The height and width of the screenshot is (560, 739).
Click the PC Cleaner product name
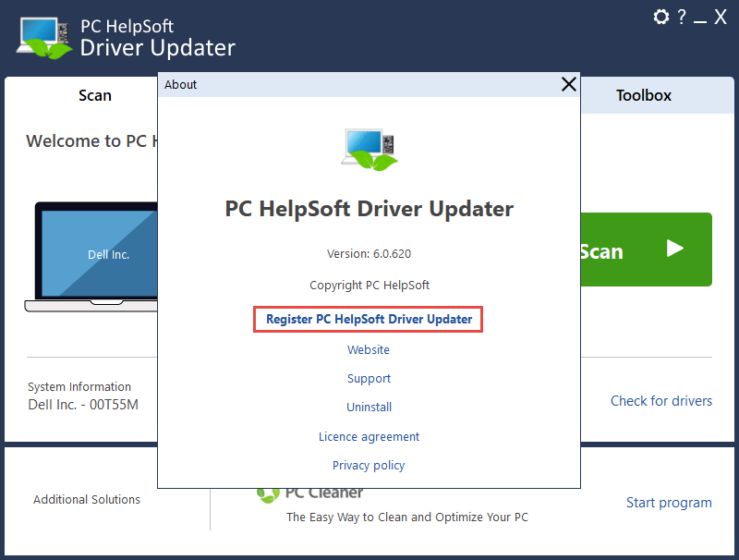click(x=324, y=493)
